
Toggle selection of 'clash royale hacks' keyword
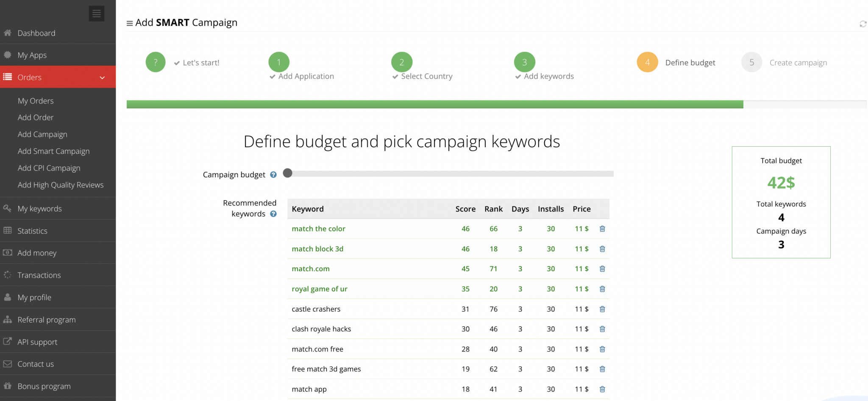pos(321,329)
